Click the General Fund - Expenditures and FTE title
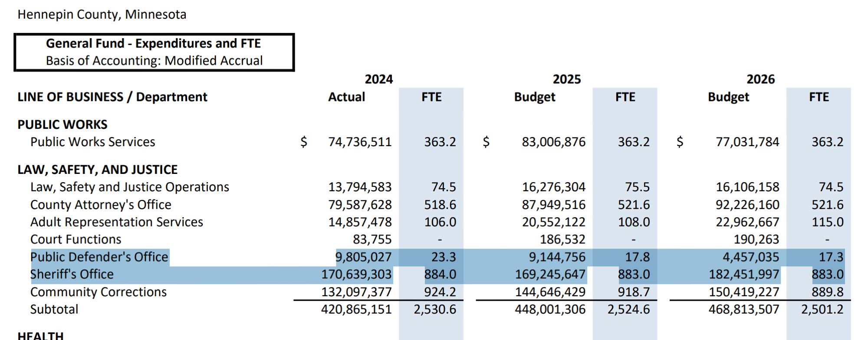The height and width of the screenshot is (340, 868). [x=153, y=43]
